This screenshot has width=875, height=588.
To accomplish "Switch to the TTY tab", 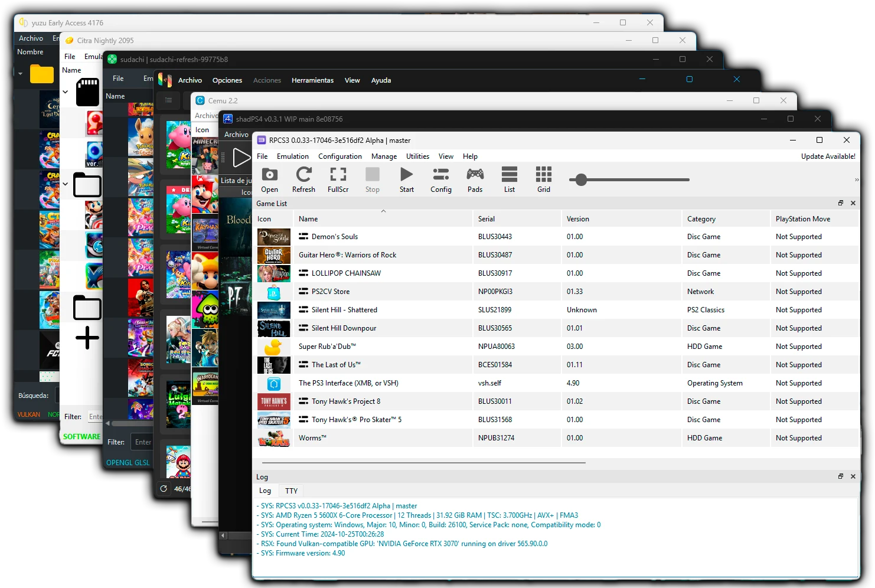I will click(291, 491).
